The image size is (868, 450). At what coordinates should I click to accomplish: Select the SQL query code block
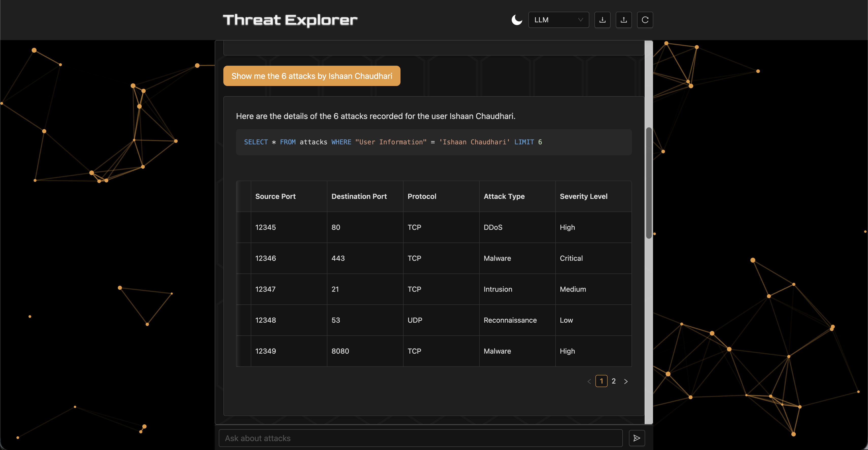pyautogui.click(x=434, y=142)
